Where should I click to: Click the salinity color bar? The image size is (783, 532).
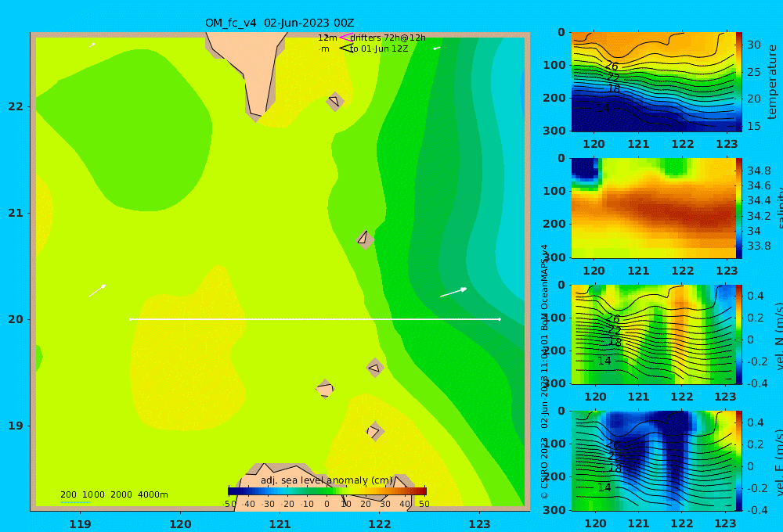[x=739, y=208]
